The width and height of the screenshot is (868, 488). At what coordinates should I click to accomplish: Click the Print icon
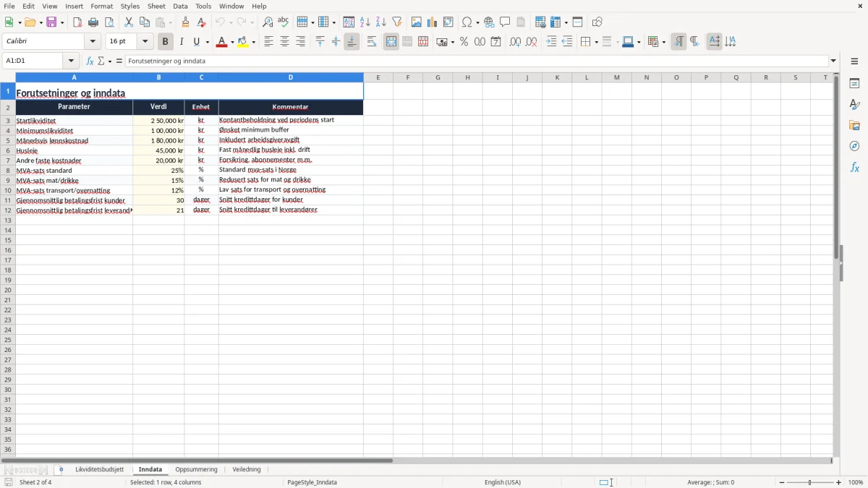point(93,22)
